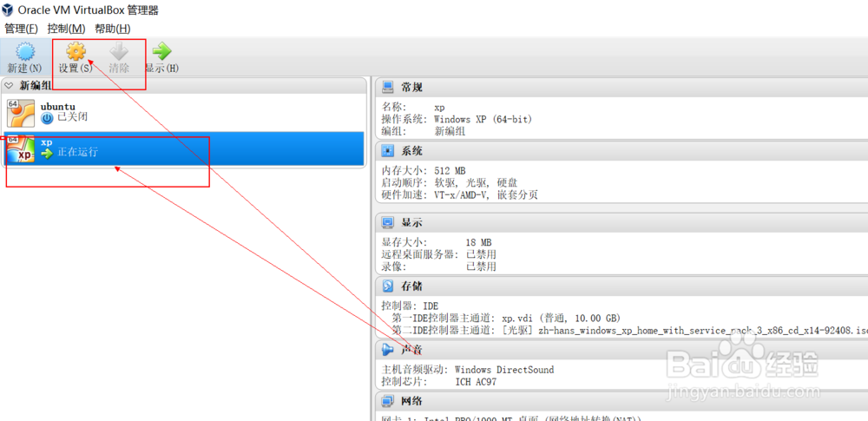Click the xp VM OS icon

pyautogui.click(x=21, y=149)
